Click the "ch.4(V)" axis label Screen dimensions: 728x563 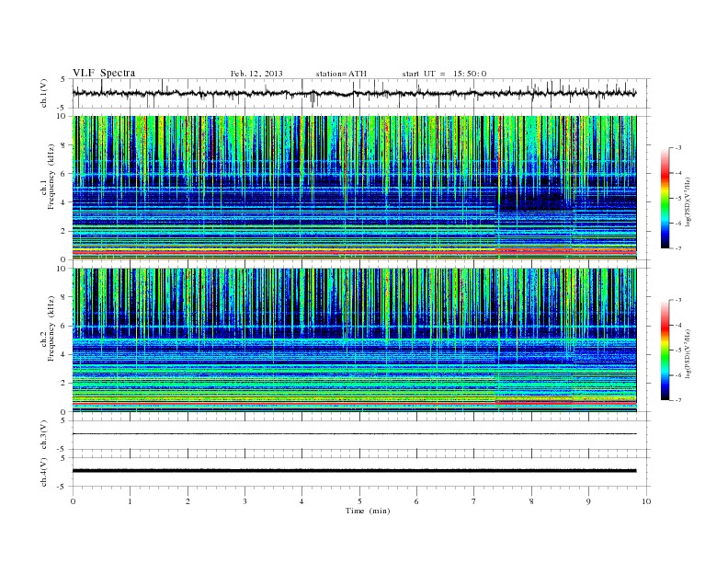44,472
